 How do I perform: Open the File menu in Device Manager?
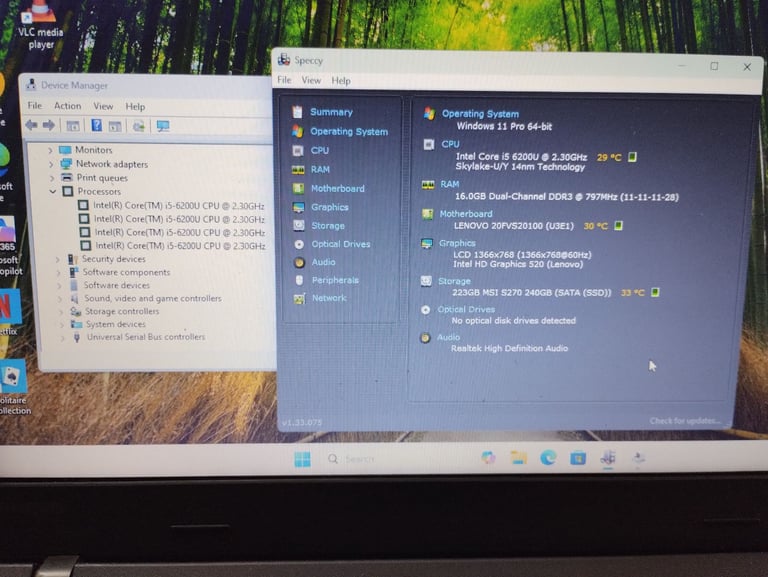[x=35, y=105]
